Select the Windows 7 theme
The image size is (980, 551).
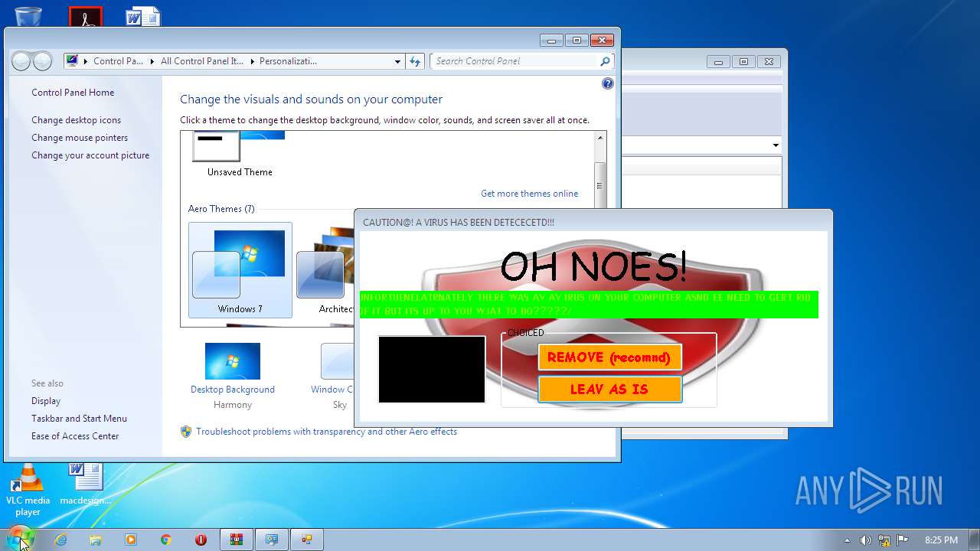point(240,270)
